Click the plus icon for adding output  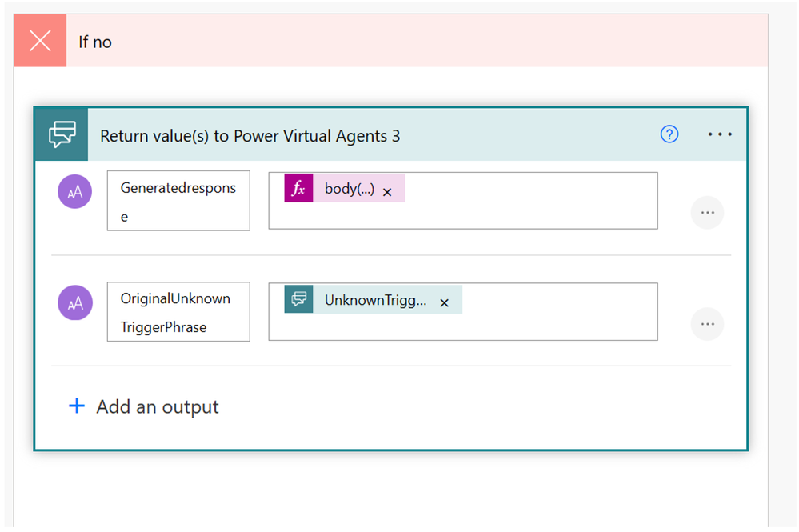(x=77, y=406)
